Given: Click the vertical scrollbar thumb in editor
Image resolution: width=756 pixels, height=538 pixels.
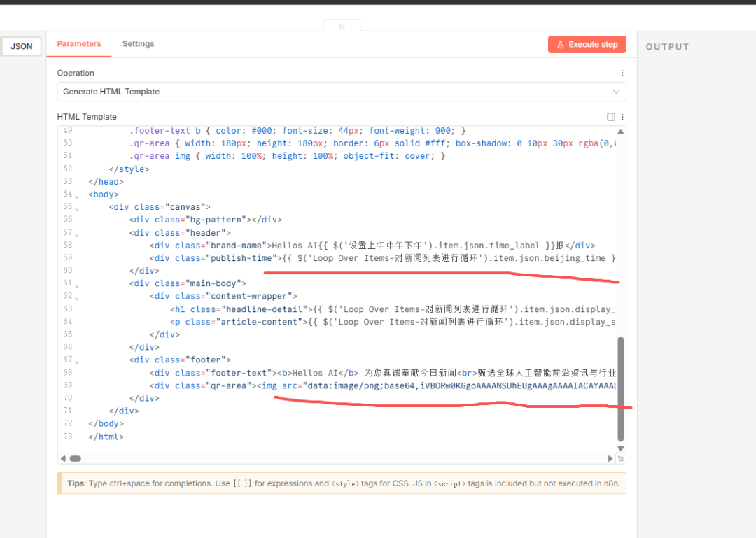Looking at the screenshot, I should tap(620, 388).
